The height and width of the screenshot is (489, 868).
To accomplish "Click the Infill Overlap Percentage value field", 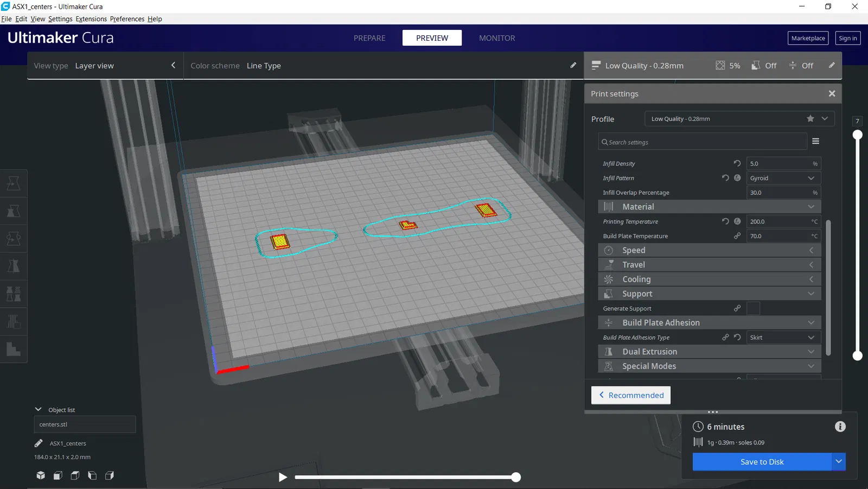I will (x=783, y=193).
